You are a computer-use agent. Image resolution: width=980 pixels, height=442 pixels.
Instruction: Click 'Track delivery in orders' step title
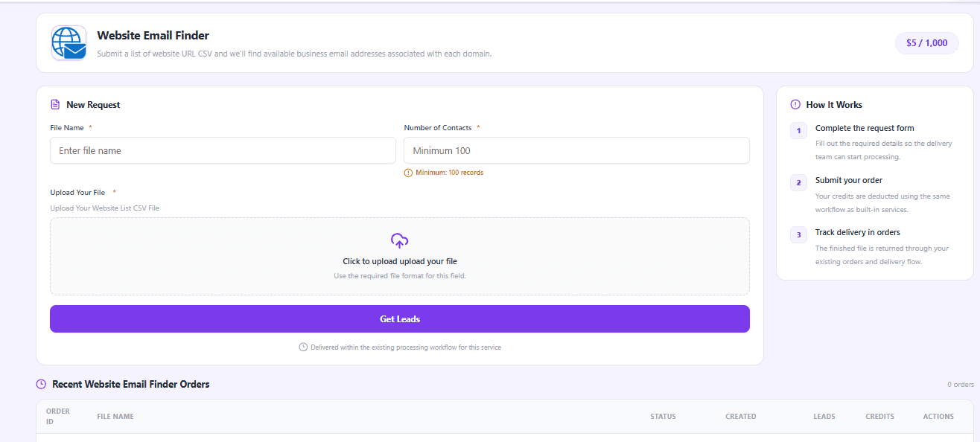pyautogui.click(x=858, y=232)
